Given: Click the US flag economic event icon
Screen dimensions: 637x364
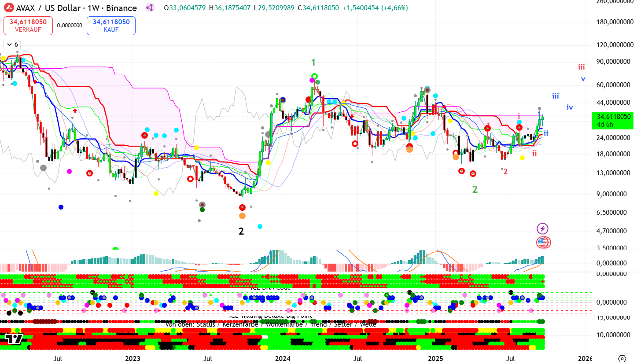Looking at the screenshot, I should tap(543, 242).
